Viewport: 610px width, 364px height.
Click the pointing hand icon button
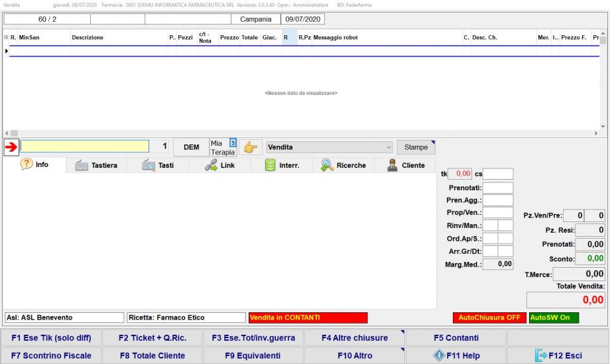(250, 147)
